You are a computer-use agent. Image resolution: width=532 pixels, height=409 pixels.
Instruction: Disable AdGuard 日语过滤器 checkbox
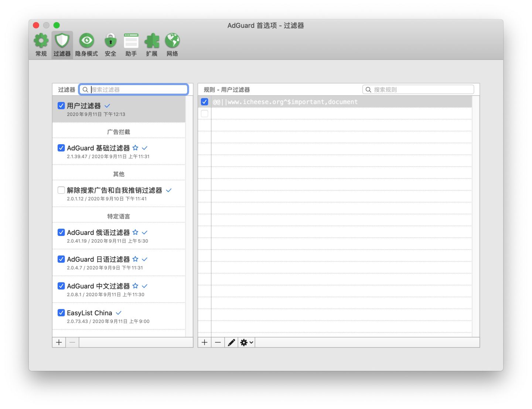(61, 259)
